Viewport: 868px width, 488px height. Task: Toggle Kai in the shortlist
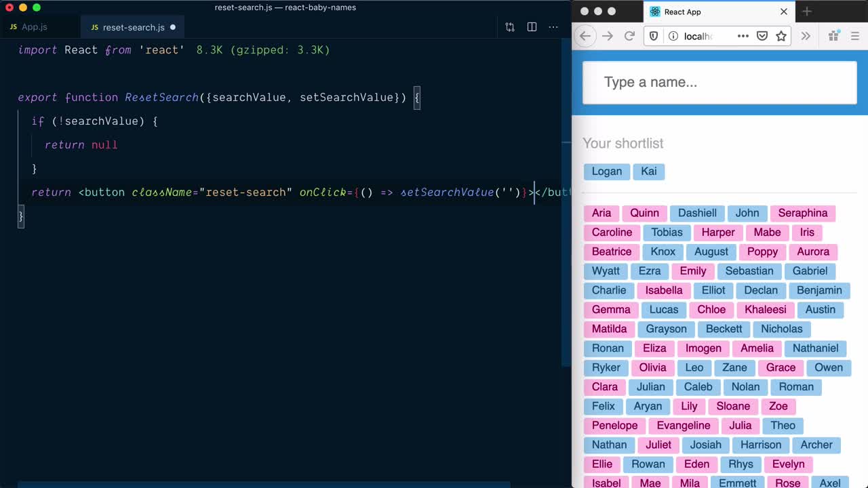[x=648, y=171]
